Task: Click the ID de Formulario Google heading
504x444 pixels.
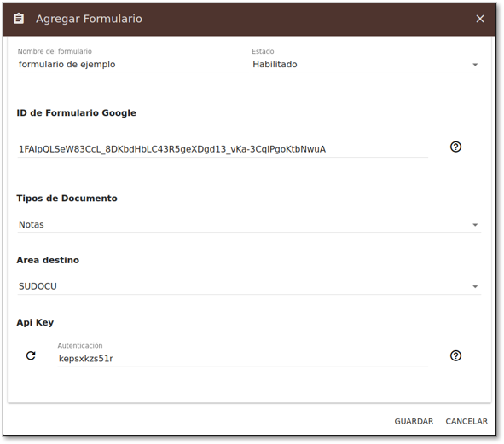Action: tap(77, 113)
